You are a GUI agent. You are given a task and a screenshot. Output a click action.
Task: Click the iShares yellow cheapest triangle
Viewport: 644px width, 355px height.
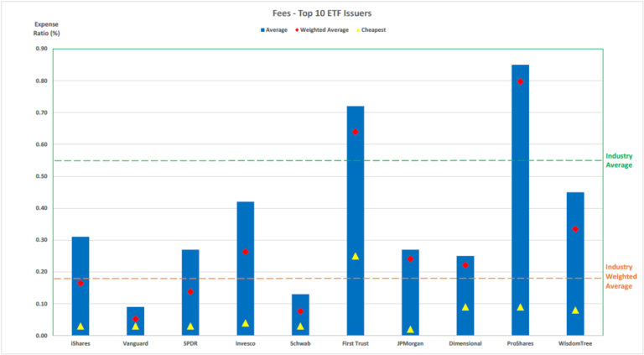point(80,326)
